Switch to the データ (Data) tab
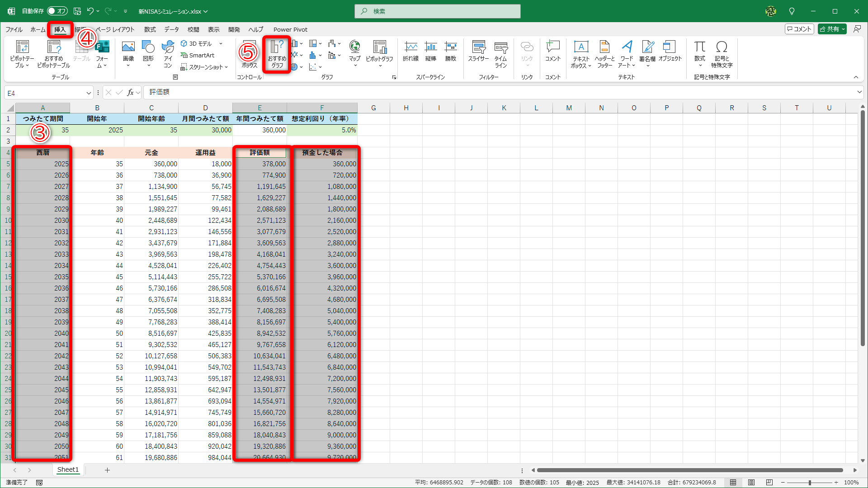 click(x=171, y=29)
